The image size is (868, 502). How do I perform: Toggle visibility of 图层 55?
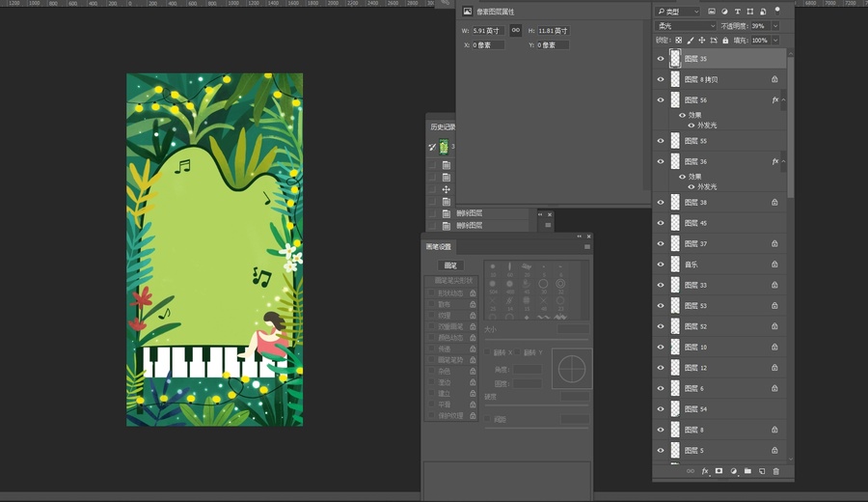(660, 141)
